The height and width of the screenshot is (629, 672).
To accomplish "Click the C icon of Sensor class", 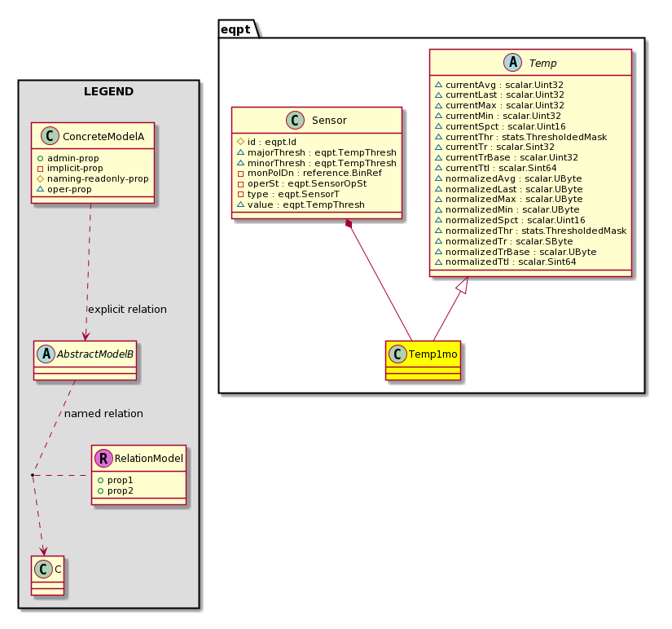I will point(295,120).
